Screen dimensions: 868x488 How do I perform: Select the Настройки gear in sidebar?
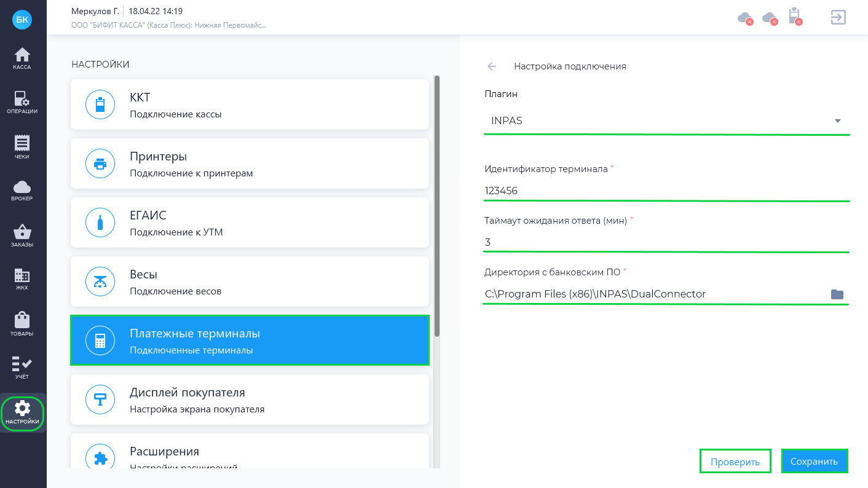pos(22,413)
